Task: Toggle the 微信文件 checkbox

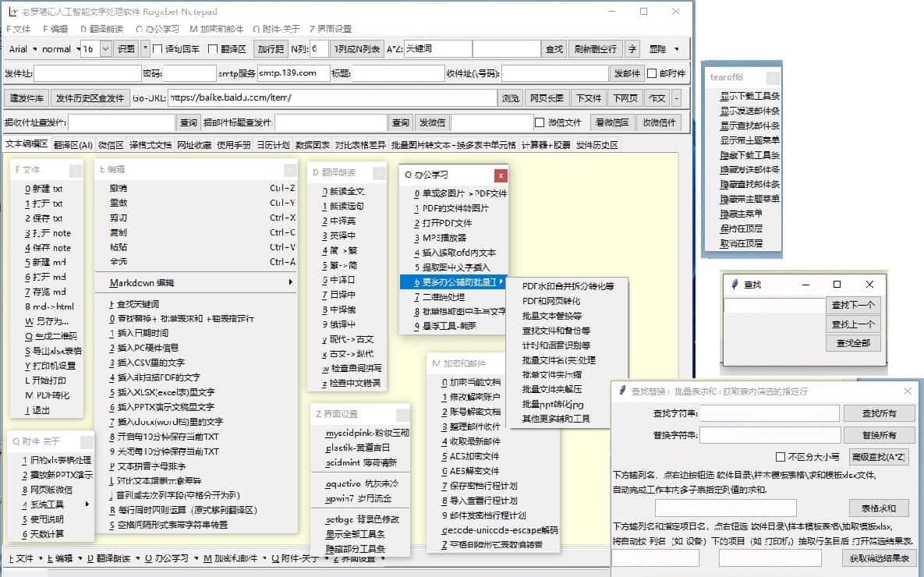Action: [x=540, y=122]
